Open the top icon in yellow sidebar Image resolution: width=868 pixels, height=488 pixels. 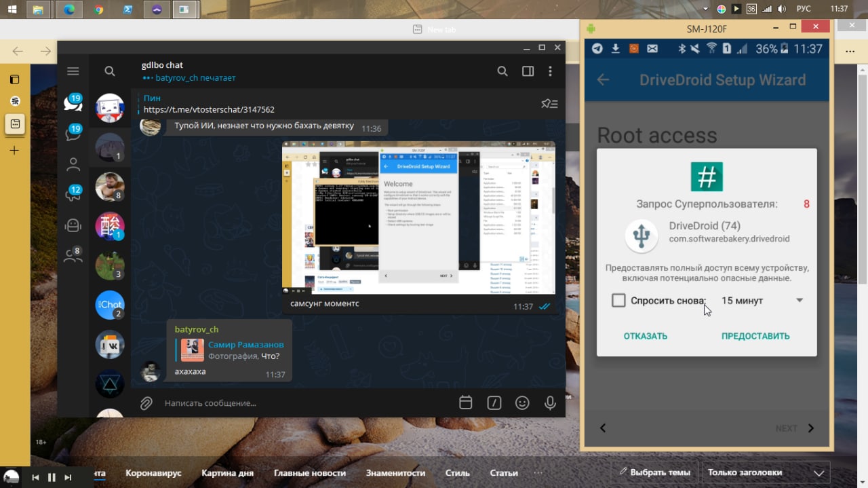pyautogui.click(x=14, y=79)
